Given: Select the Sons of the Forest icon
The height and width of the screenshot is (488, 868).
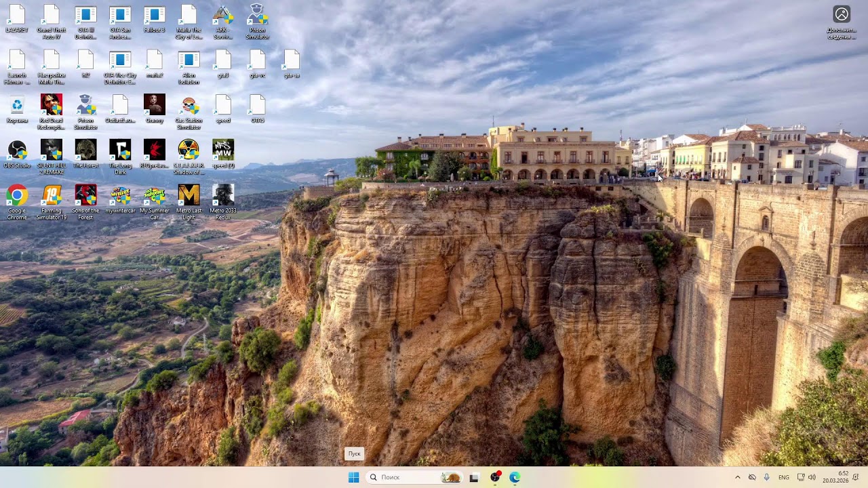Looking at the screenshot, I should pyautogui.click(x=85, y=202).
